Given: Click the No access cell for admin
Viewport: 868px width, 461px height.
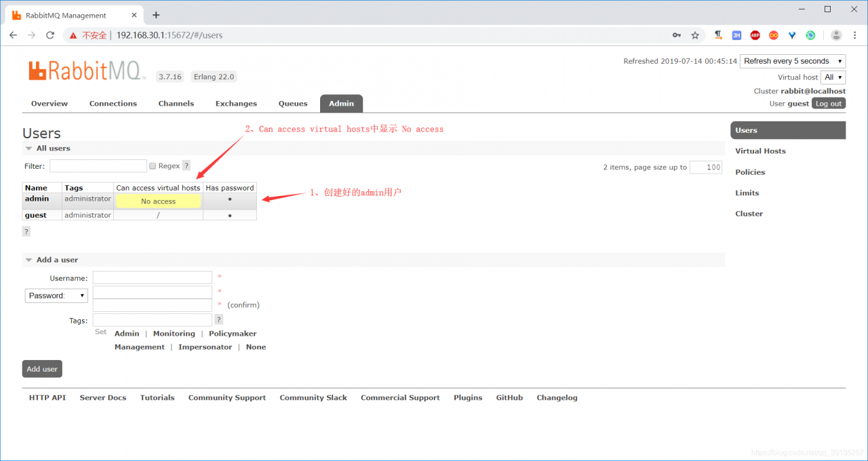Looking at the screenshot, I should [x=158, y=201].
